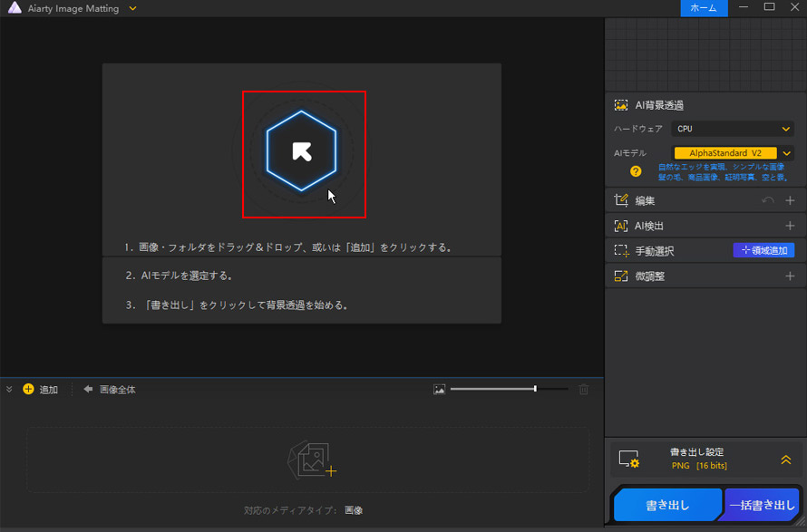The height and width of the screenshot is (532, 807).
Task: Click the AI検出 panel icon
Action: tap(619, 225)
